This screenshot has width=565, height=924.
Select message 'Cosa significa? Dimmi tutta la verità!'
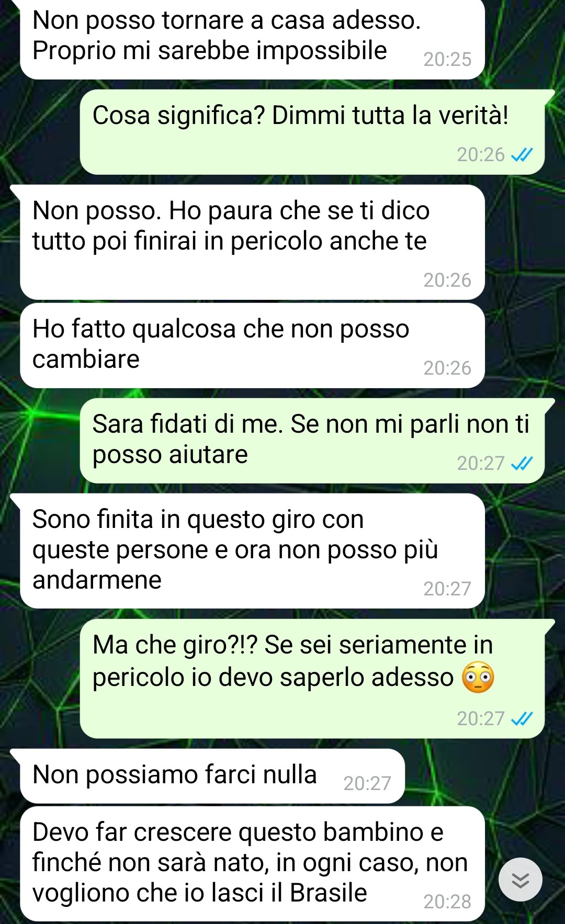click(312, 132)
